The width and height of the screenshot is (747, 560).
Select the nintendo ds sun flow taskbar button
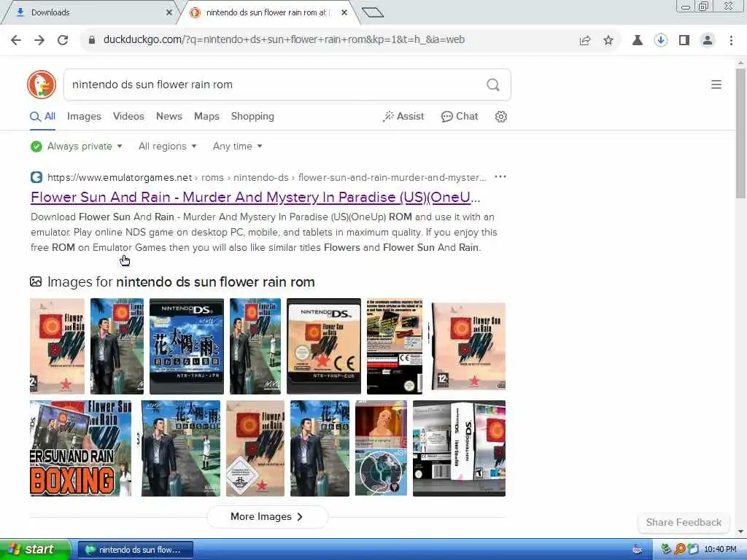pyautogui.click(x=136, y=550)
